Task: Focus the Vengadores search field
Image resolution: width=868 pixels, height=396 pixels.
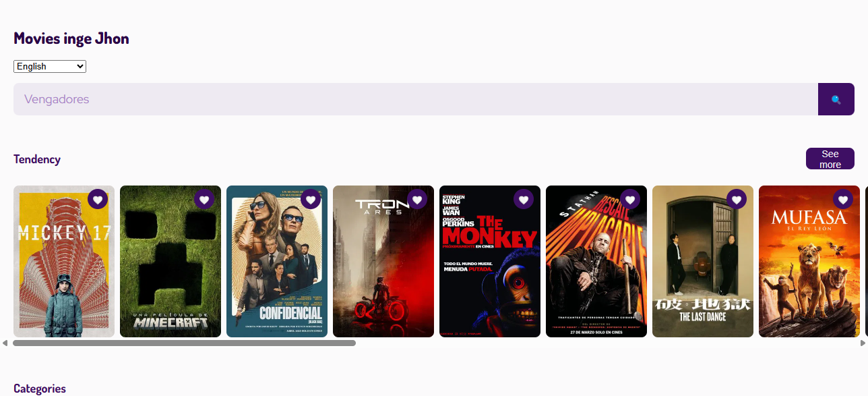Action: 416,99
